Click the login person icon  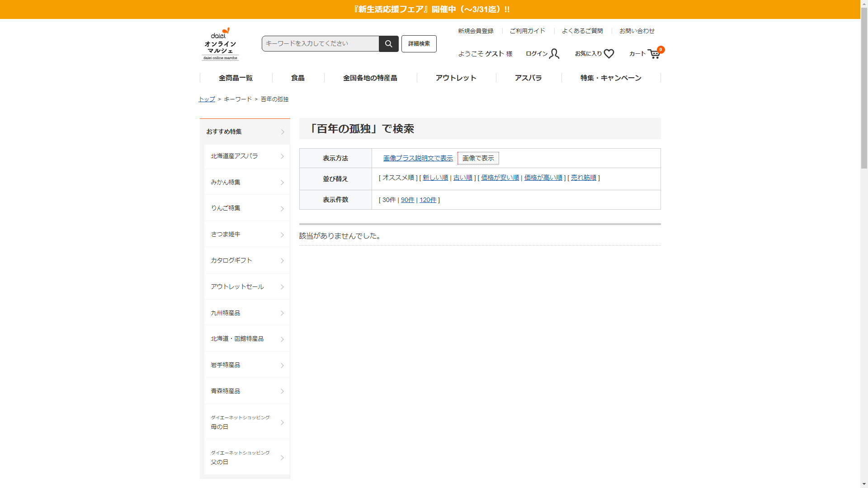point(554,54)
